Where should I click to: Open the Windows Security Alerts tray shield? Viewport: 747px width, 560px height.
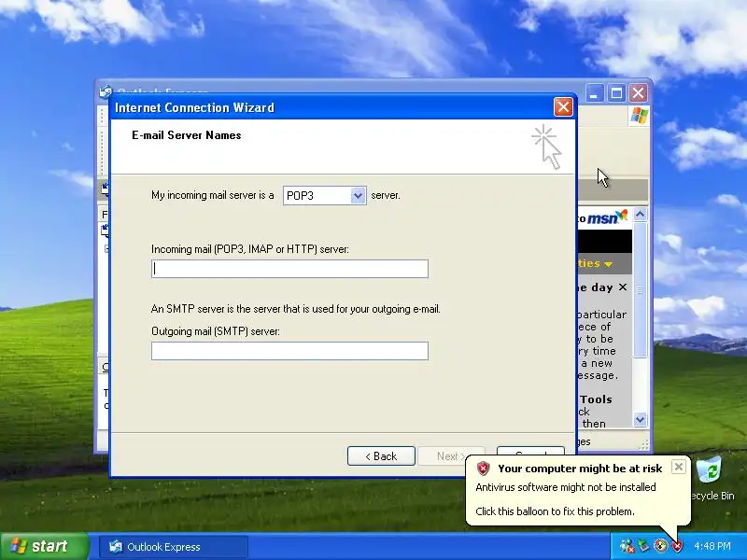(677, 546)
